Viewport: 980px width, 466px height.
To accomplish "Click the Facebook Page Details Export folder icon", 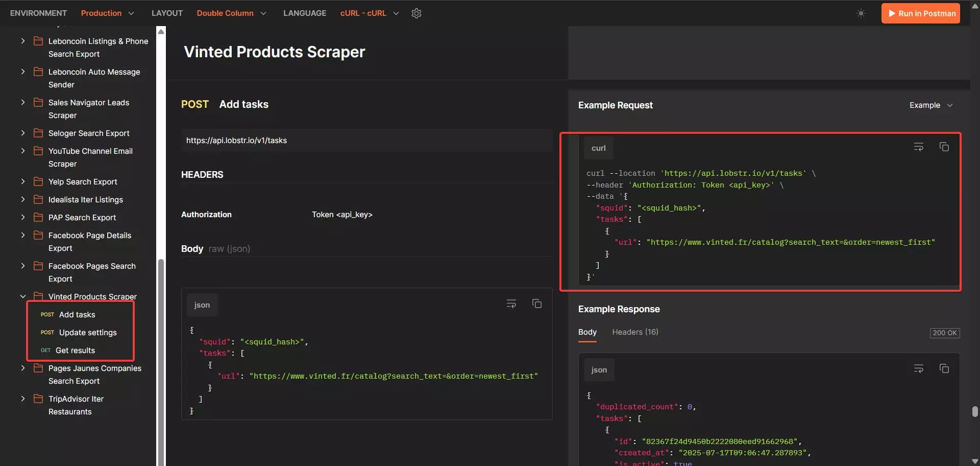I will (38, 235).
